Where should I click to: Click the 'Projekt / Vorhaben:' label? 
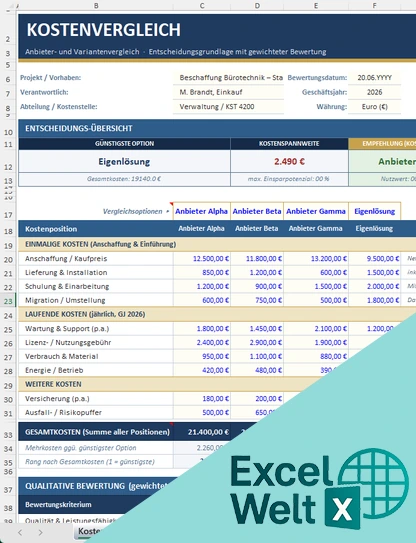(x=51, y=78)
